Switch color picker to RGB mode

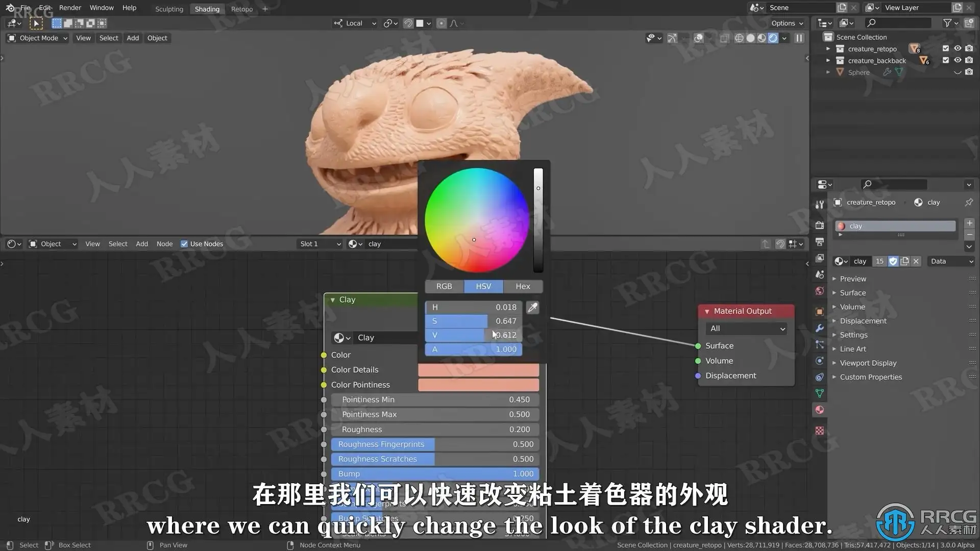pyautogui.click(x=444, y=286)
